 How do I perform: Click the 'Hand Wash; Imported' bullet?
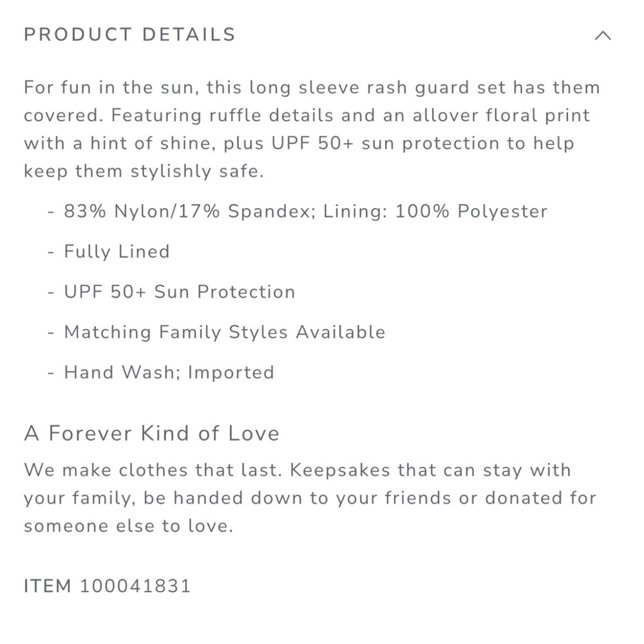169,372
